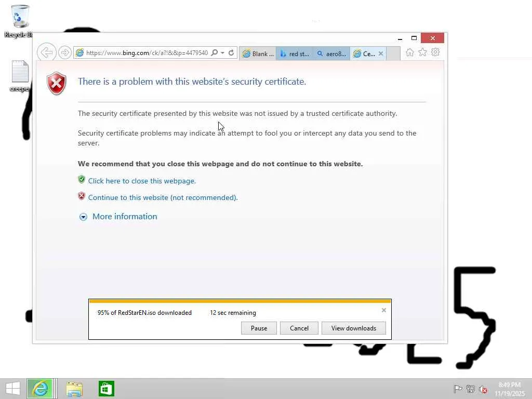532x399 pixels.
Task: Pause the RedStarEN.iso download
Action: point(259,328)
